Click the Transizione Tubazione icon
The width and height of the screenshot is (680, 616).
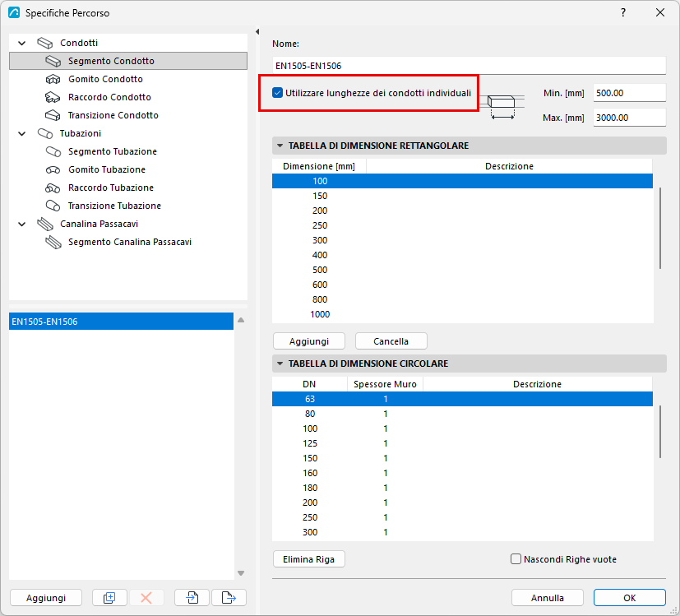click(53, 206)
